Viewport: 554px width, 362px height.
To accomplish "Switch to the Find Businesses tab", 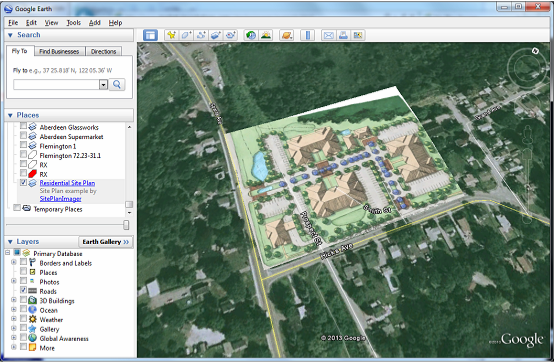I will (59, 52).
